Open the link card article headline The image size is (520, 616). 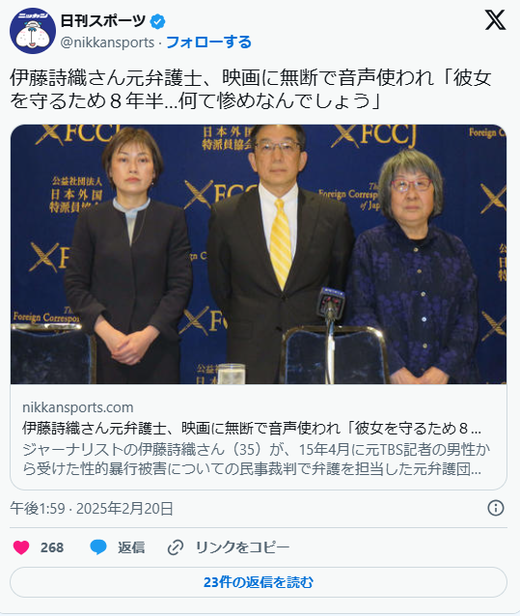tap(252, 428)
